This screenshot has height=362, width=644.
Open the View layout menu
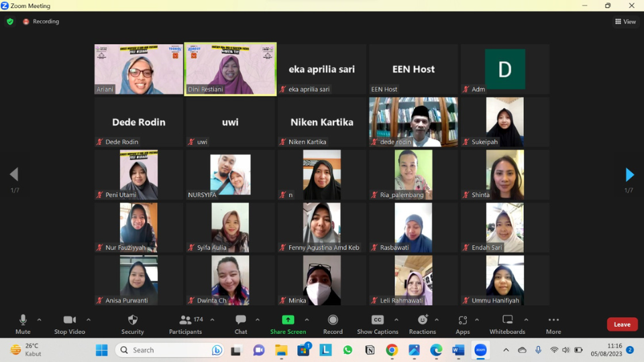(625, 21)
